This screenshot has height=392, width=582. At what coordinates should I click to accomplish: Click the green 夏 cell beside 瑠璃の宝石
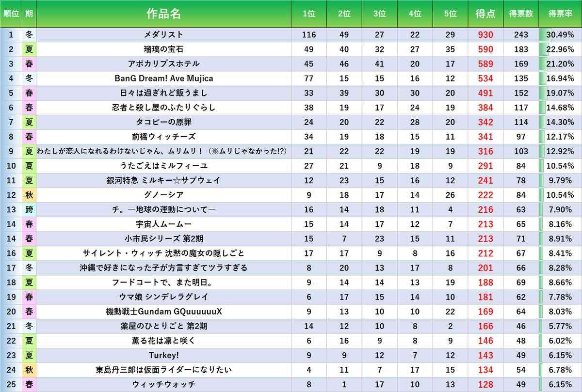(x=29, y=49)
